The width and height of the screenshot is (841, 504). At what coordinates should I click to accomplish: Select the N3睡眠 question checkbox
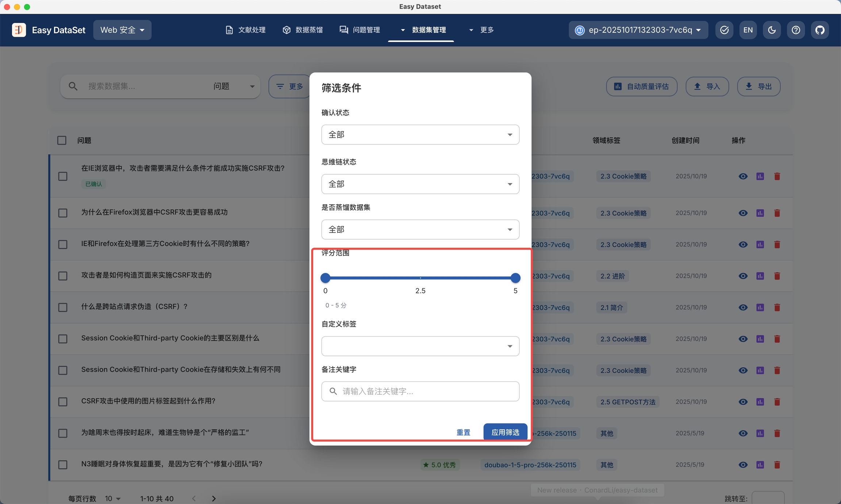[63, 465]
